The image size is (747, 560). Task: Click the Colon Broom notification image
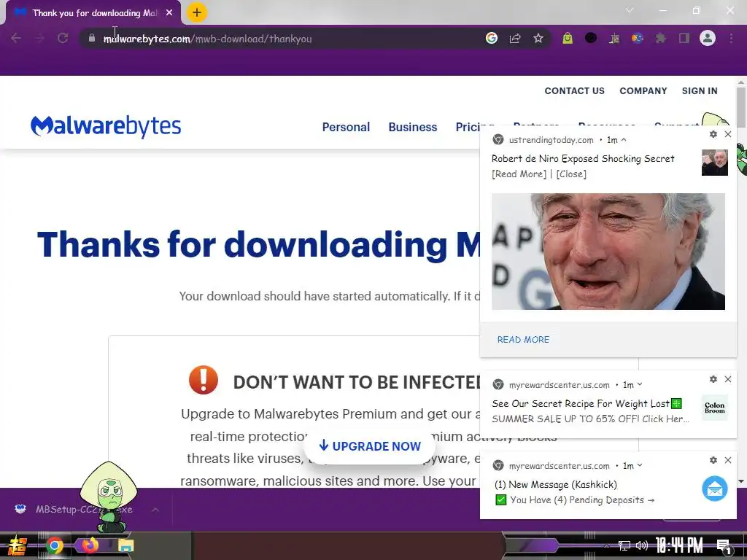point(715,408)
